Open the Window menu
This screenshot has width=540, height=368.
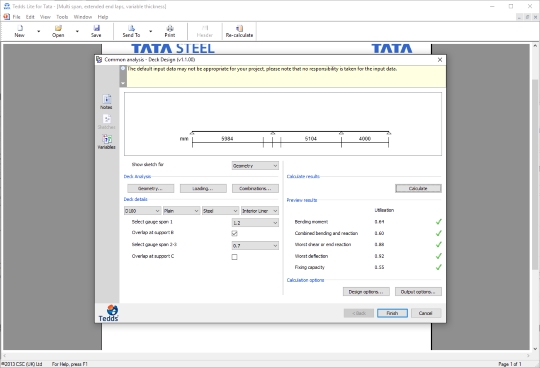click(83, 17)
